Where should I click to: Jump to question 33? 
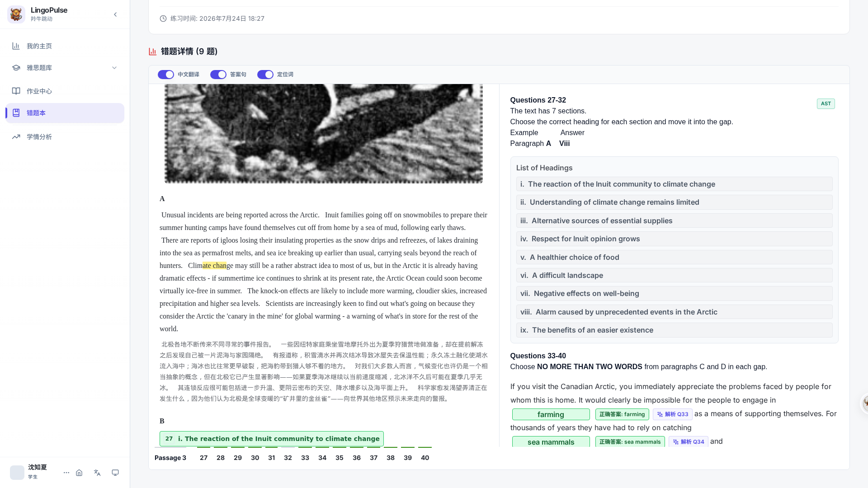305,458
